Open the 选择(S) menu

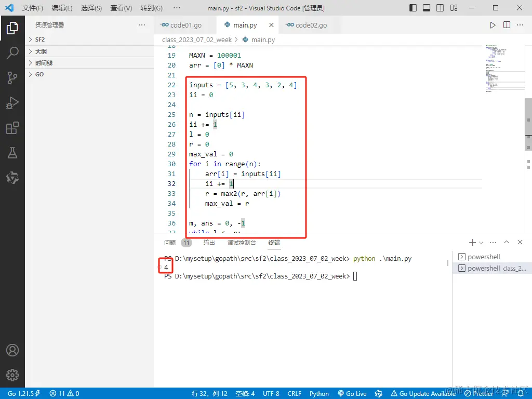coord(91,8)
